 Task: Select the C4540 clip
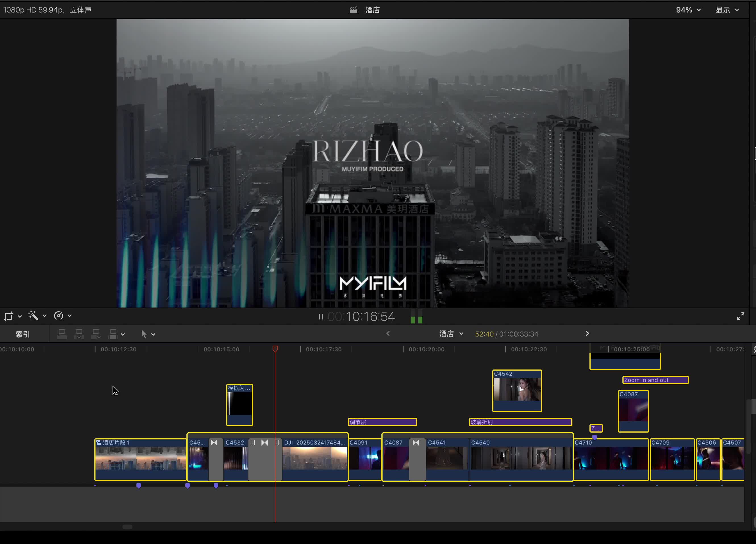521,459
